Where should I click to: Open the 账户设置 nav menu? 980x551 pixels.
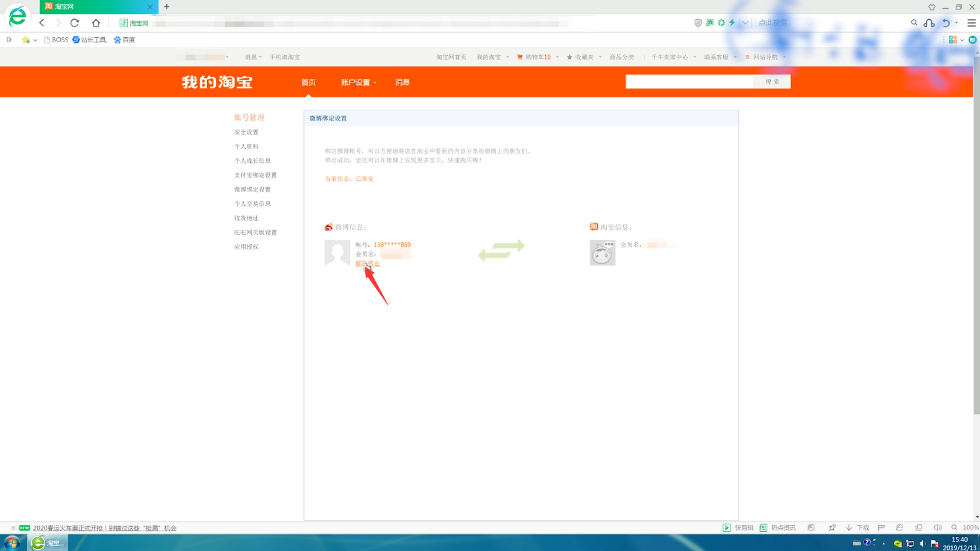[x=359, y=82]
